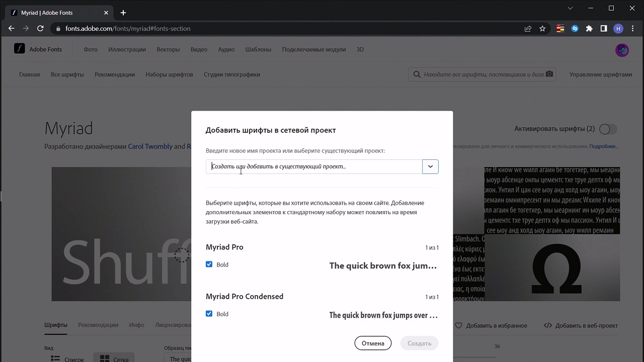Select the grid view icon
Screen dimensions: 644x362
coord(105,359)
